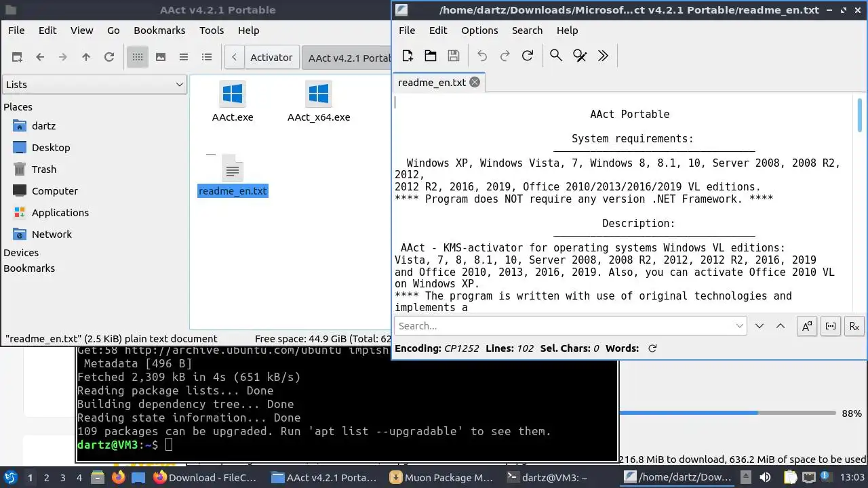Open Bookmarks menu in file manager
This screenshot has height=488, width=868.
(x=159, y=30)
